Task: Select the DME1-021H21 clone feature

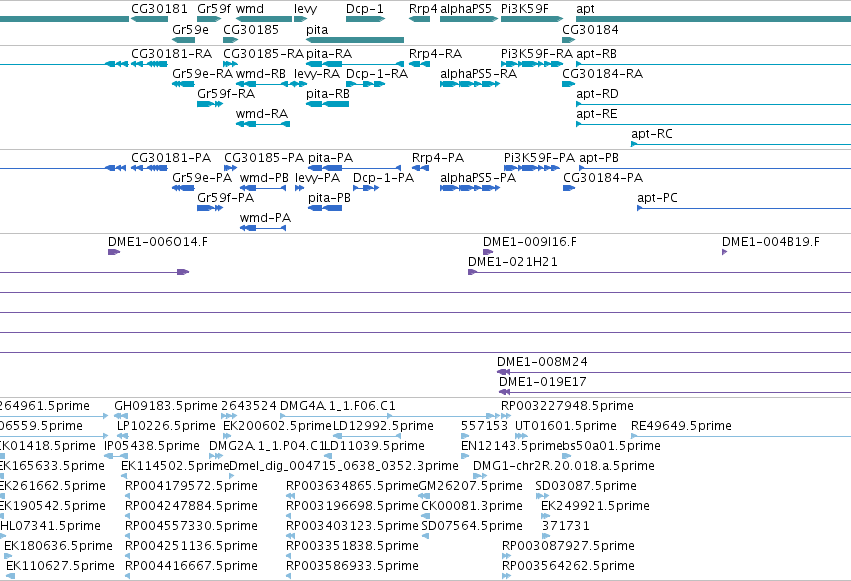Action: (659, 272)
